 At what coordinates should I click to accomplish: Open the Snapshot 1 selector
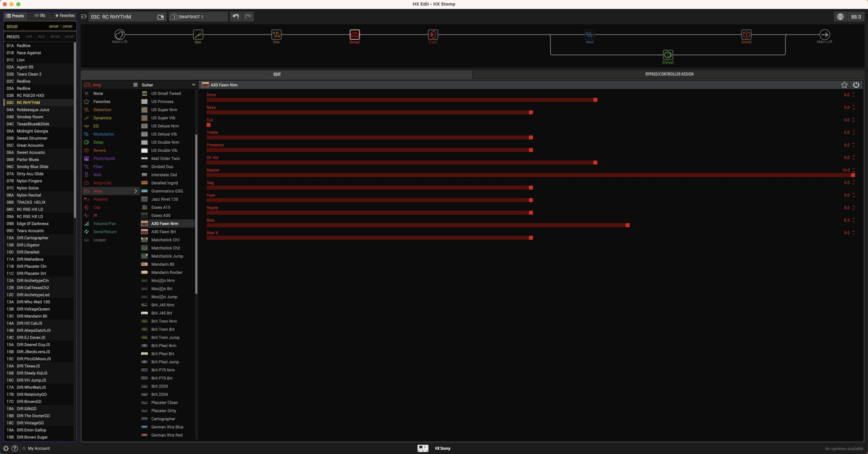[x=198, y=17]
